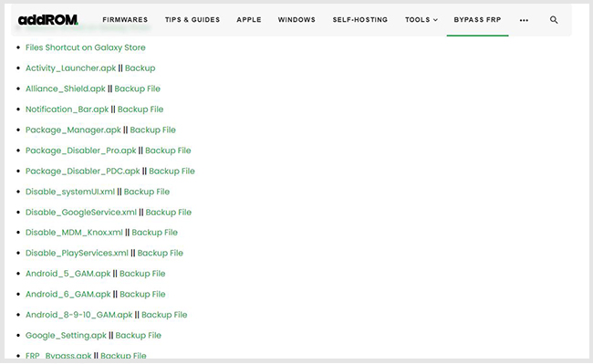Go to Tips & Guides
The width and height of the screenshot is (593, 364).
[192, 20]
